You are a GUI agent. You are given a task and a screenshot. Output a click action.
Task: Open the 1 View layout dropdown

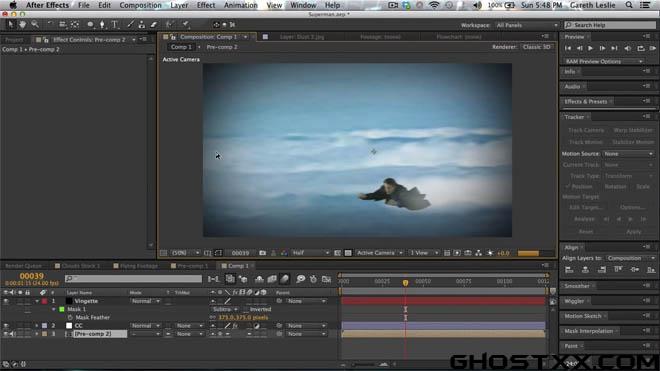[424, 253]
